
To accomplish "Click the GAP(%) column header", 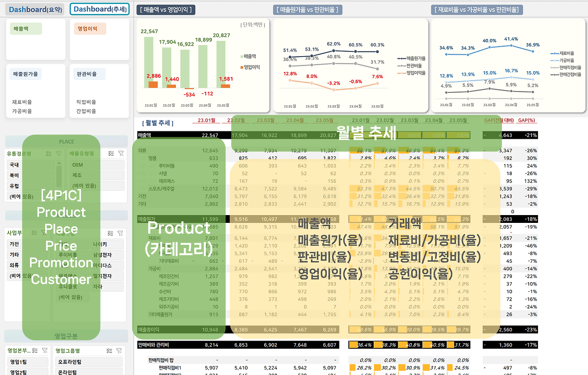I will (526, 120).
